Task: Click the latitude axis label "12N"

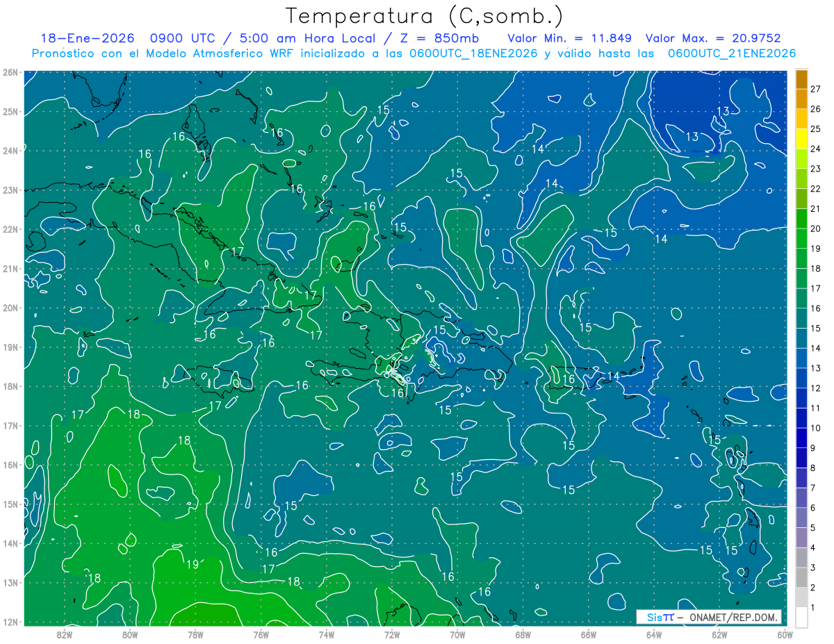Action: (x=10, y=622)
